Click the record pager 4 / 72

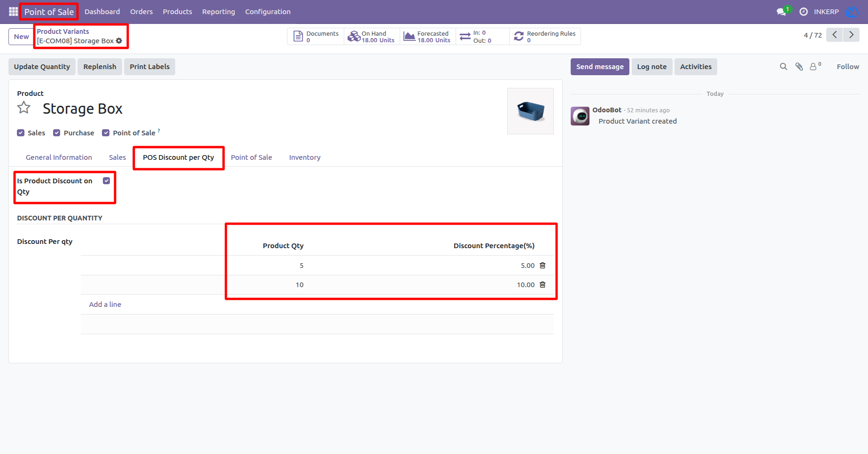click(813, 35)
